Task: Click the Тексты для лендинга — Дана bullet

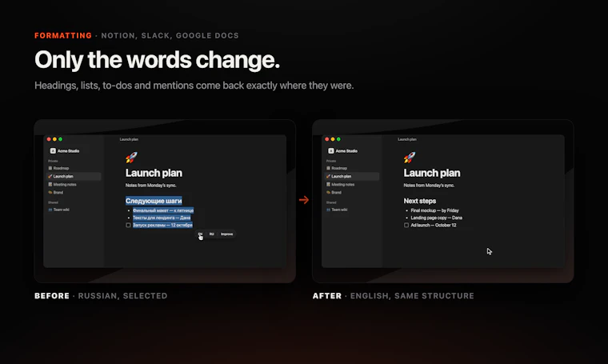Action: [162, 218]
